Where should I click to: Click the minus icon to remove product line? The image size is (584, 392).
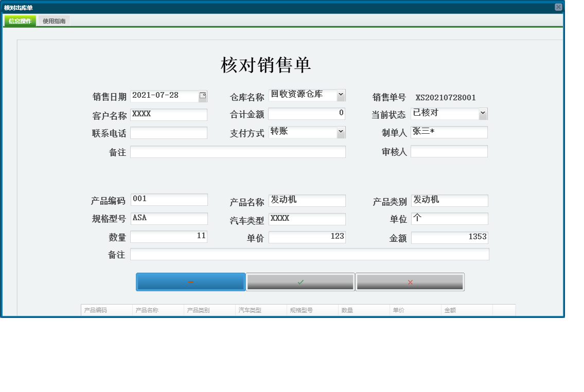[x=190, y=281]
